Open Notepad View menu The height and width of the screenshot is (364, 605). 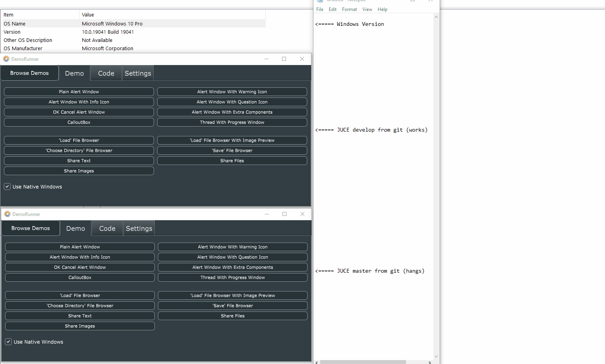[367, 9]
